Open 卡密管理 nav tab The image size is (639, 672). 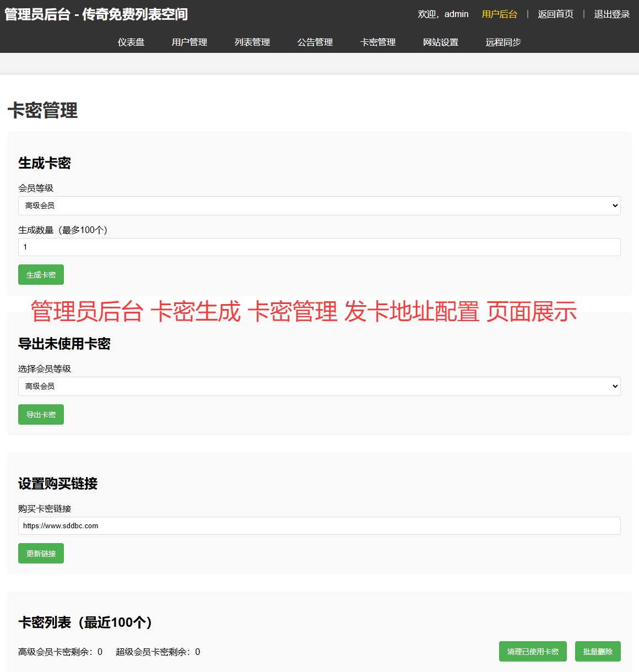pos(378,42)
